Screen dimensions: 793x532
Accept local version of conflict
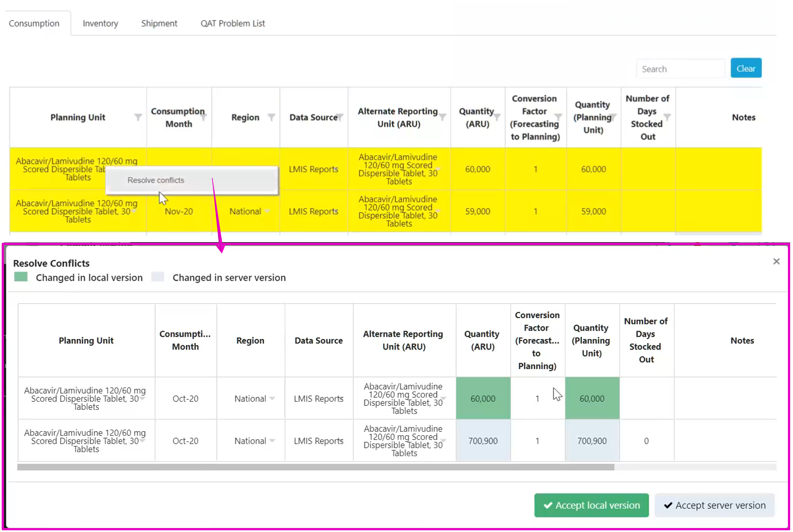point(591,505)
